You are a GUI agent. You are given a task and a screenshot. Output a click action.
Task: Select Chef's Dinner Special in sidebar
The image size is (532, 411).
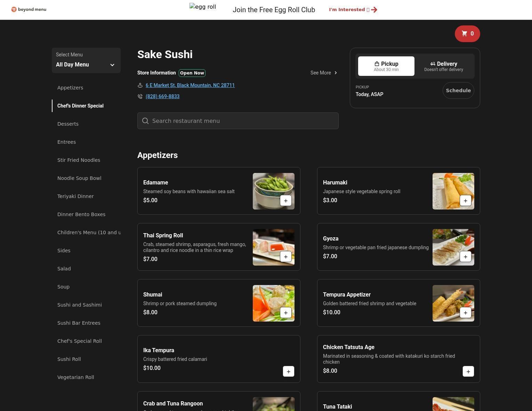(80, 106)
